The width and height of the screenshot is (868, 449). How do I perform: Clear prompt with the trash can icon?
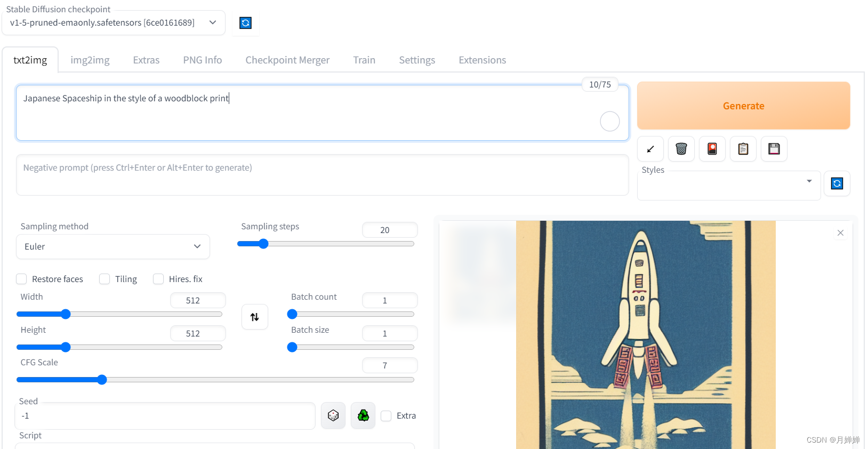681,149
